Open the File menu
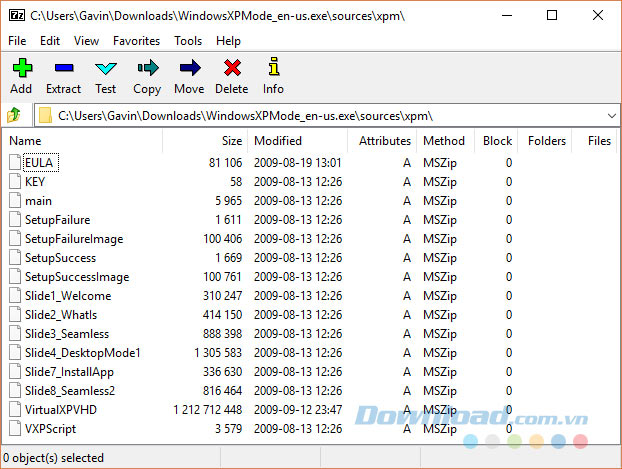 coord(17,41)
